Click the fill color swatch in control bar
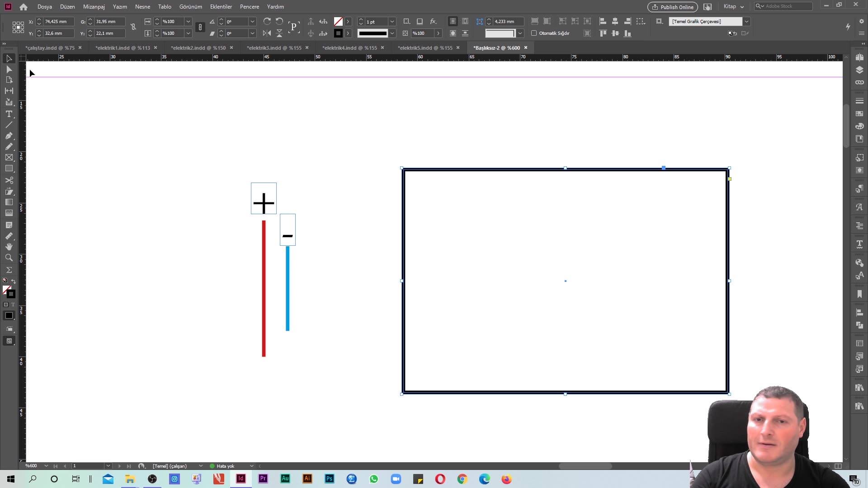This screenshot has height=488, width=868. point(338,21)
